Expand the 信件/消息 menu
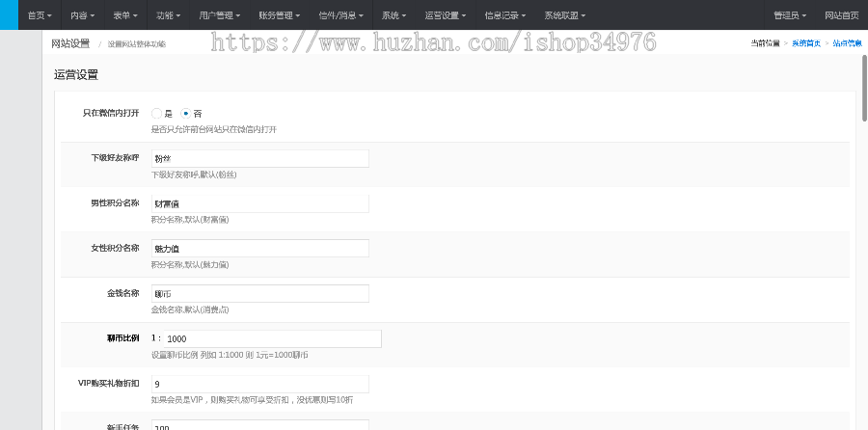 [341, 15]
